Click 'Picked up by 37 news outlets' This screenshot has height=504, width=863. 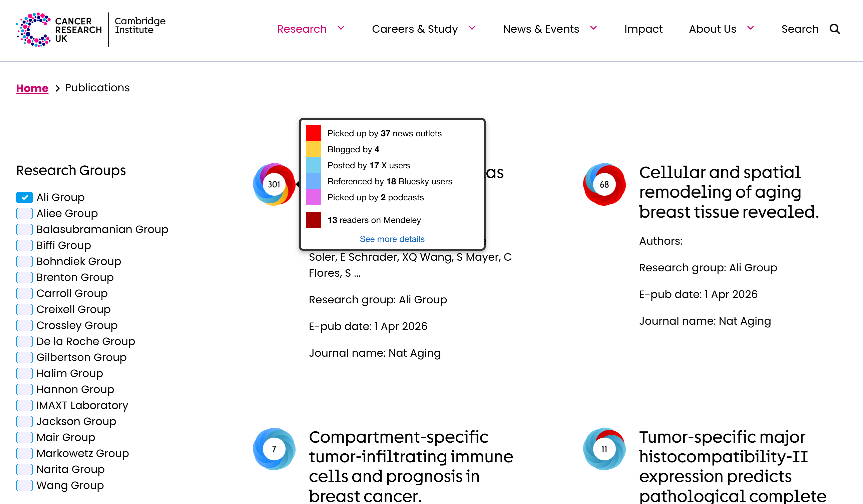pyautogui.click(x=384, y=133)
